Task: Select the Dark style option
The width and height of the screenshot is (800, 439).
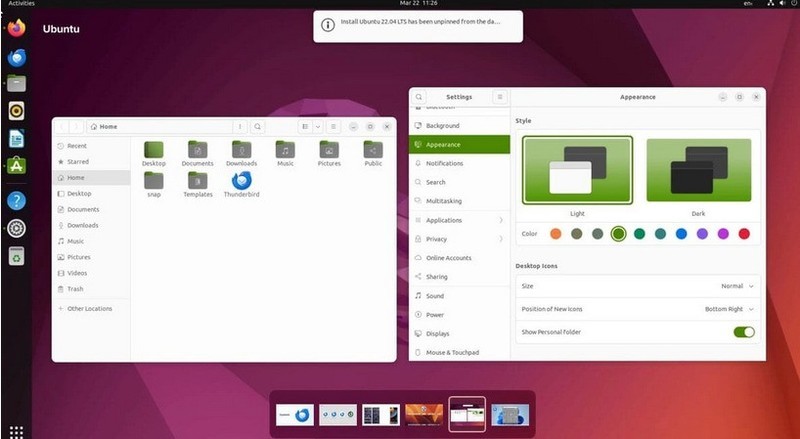Action: (698, 170)
